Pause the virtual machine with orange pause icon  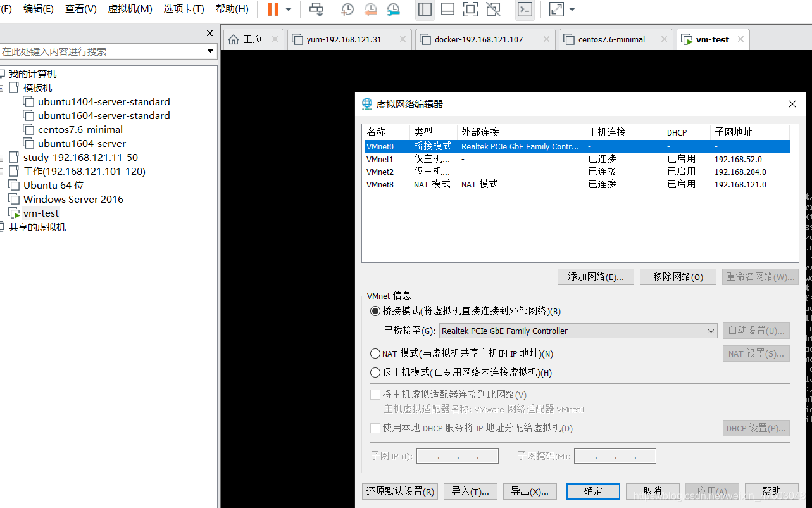[x=273, y=10]
